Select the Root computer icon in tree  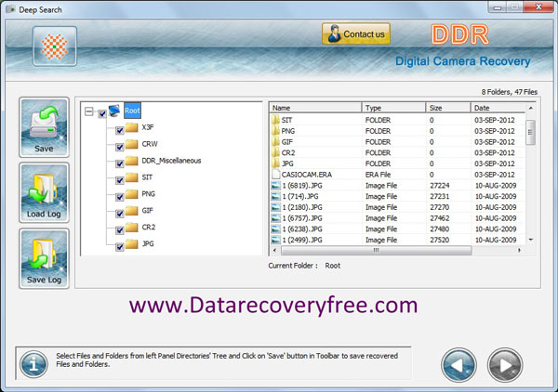pos(114,111)
